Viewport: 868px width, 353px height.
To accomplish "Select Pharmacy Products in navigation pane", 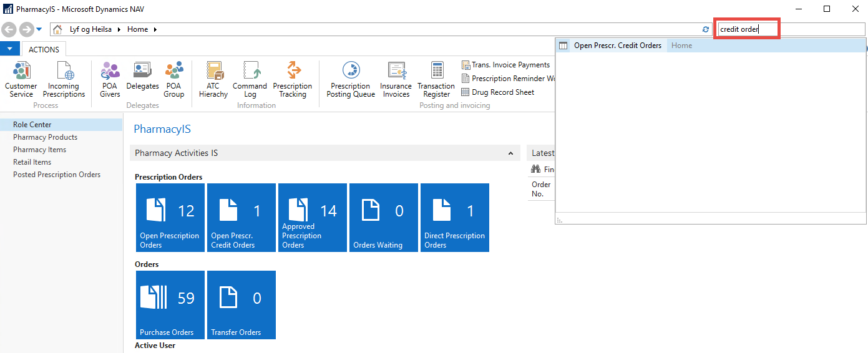I will point(45,137).
